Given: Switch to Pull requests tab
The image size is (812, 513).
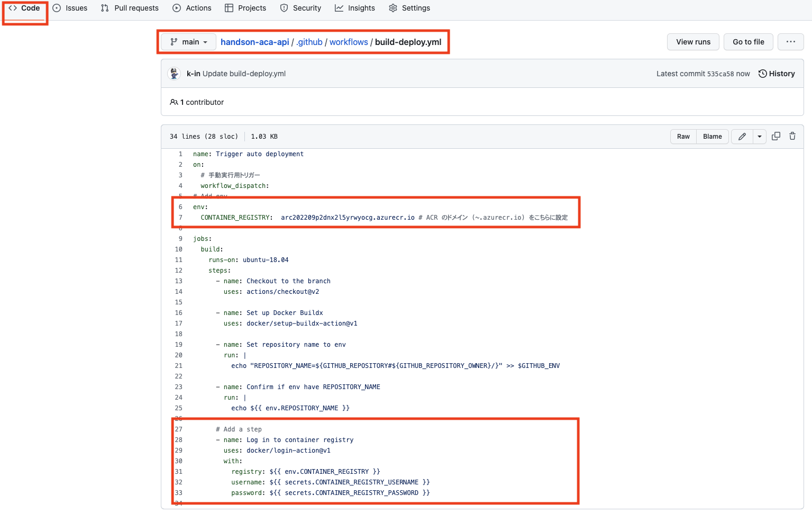Looking at the screenshot, I should tap(130, 8).
